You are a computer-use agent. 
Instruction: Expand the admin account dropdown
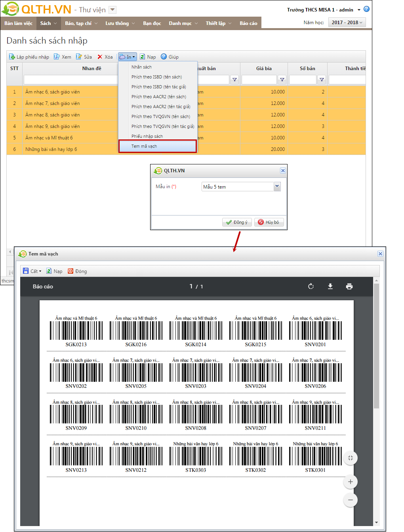point(359,10)
